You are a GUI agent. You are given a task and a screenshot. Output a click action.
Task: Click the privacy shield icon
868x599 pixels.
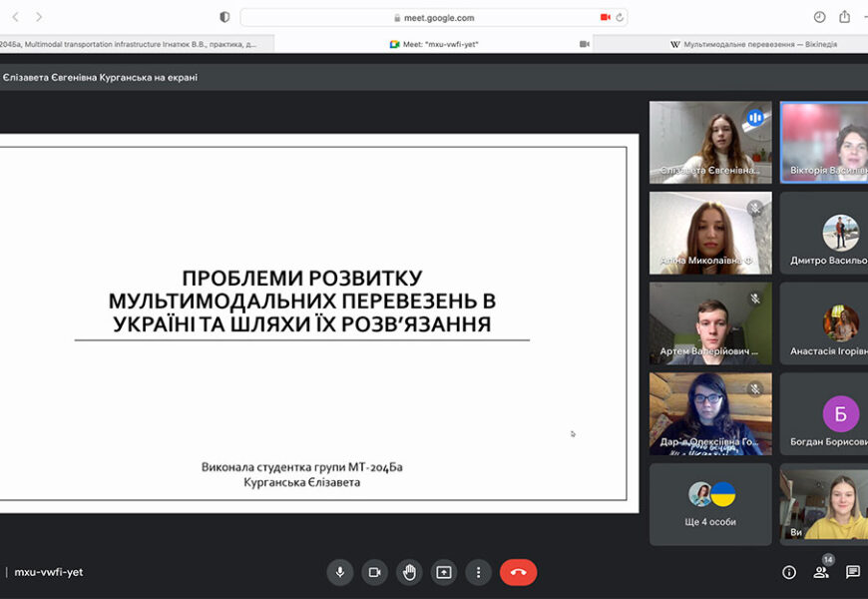[x=224, y=17]
